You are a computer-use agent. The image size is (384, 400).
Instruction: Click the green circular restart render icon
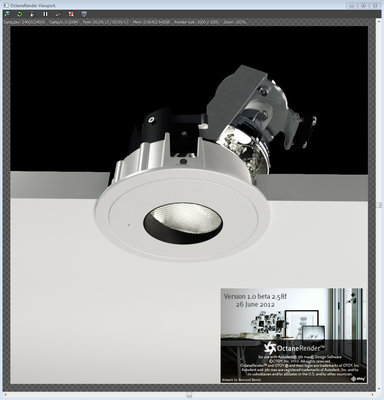coord(19,14)
